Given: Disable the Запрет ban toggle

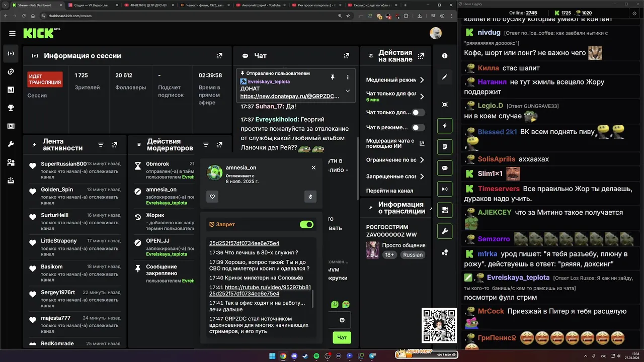Looking at the screenshot, I should 306,224.
